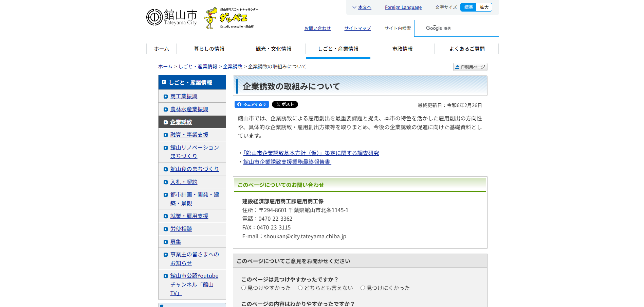Screen dimensions: 644x307
Task: Select the しごと・産業情報 navigation tab
Action: click(338, 49)
